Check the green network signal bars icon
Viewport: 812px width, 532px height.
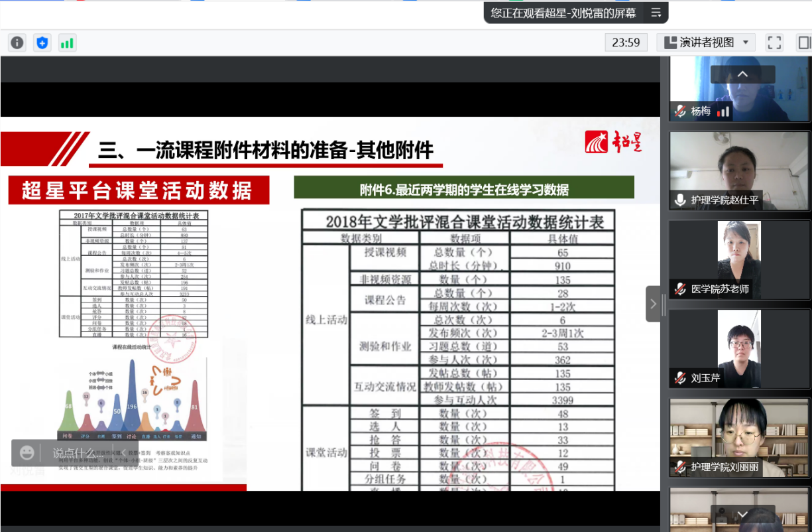point(67,43)
